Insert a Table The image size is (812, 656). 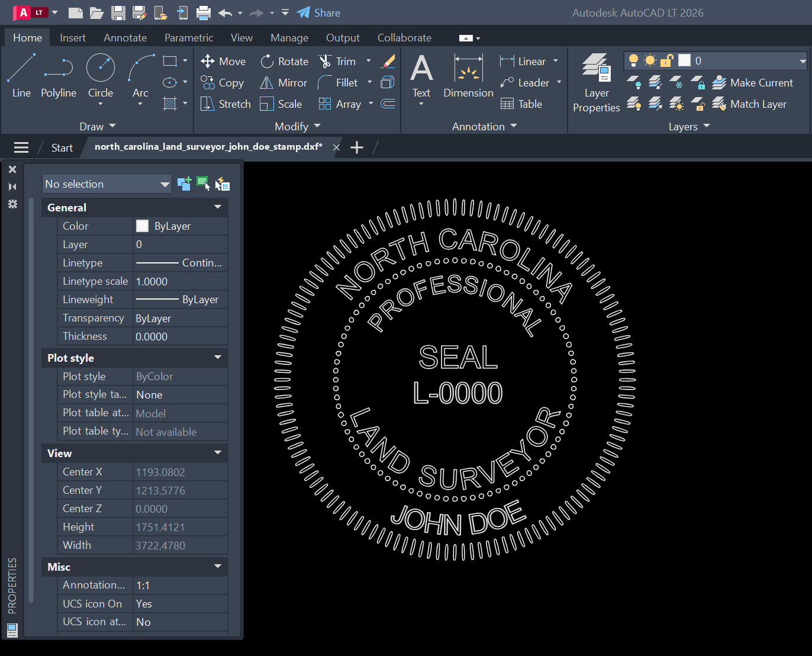point(521,104)
